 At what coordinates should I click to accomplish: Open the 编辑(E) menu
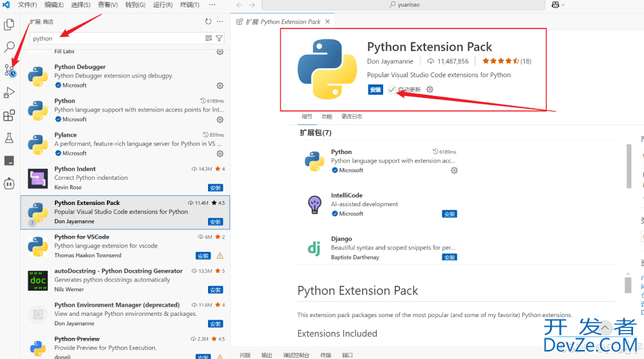pyautogui.click(x=54, y=5)
